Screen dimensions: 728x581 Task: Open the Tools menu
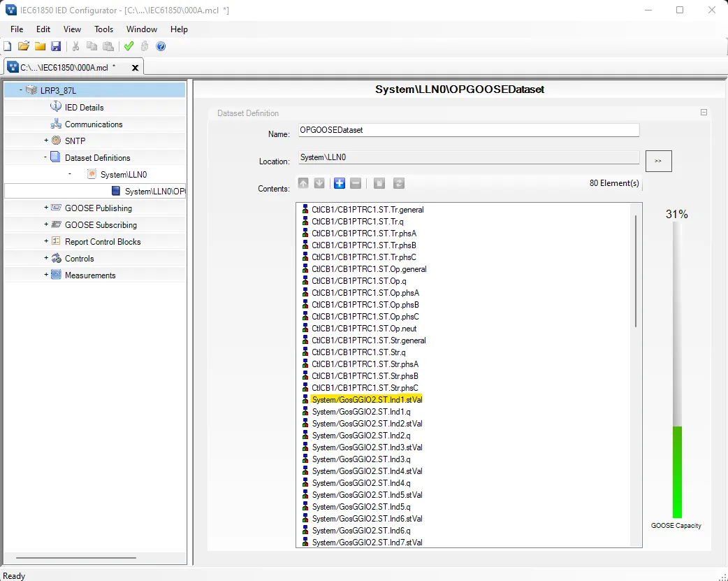(103, 29)
